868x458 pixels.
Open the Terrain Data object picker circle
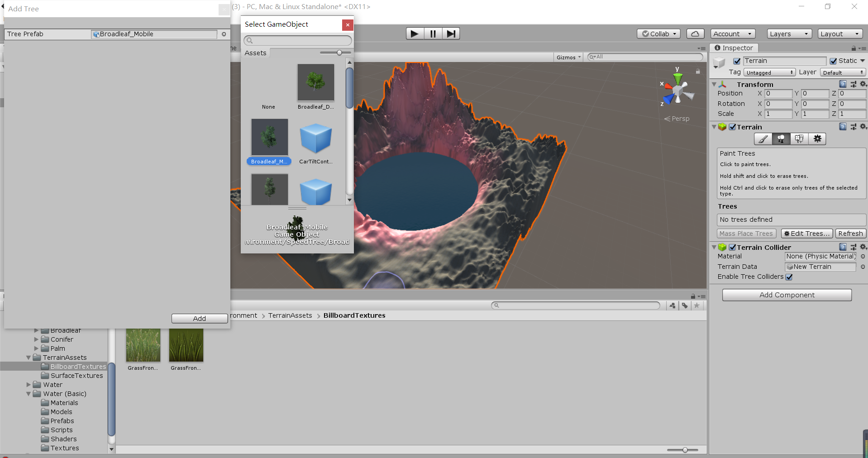point(863,267)
